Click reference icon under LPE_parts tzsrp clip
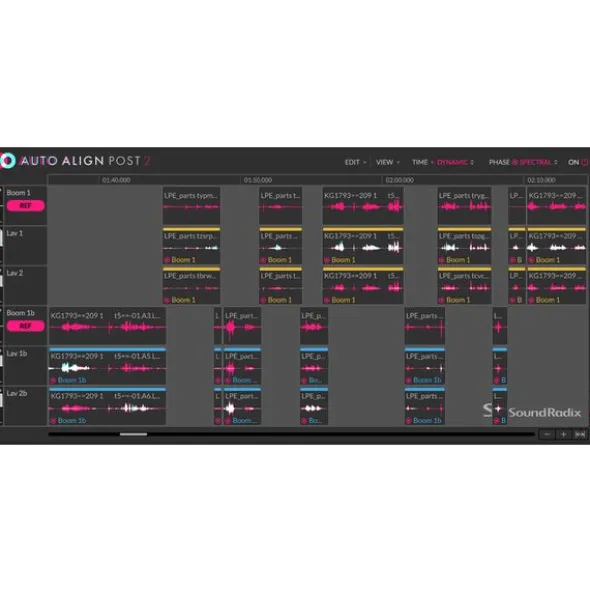Viewport: 590px width, 591px height. (167, 260)
